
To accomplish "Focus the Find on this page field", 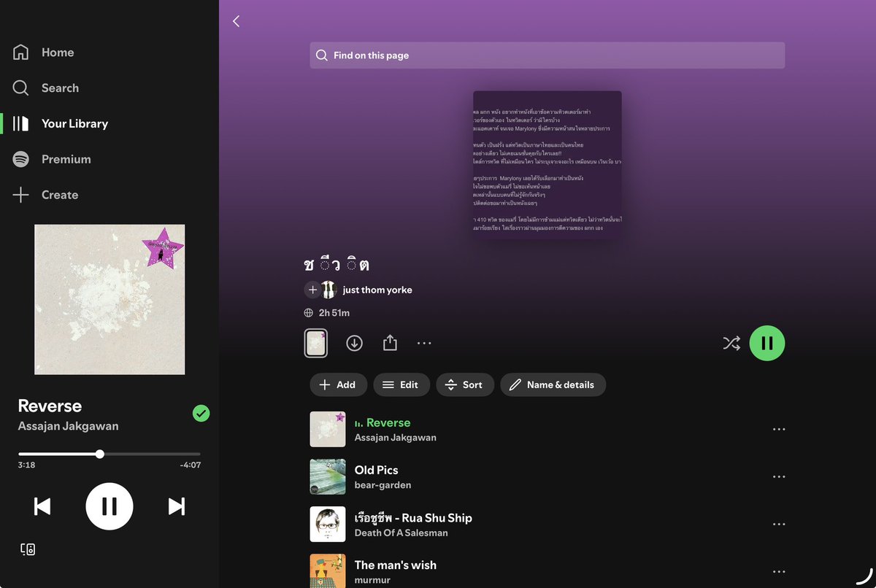I will point(547,55).
